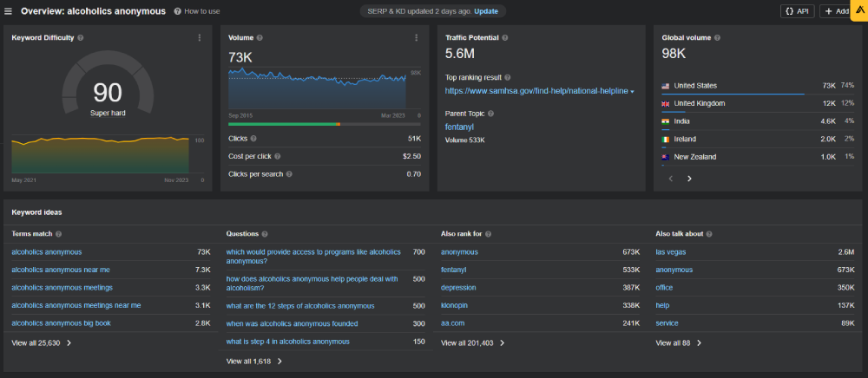Click the How to use help link
This screenshot has width=868, height=378.
[x=196, y=11]
